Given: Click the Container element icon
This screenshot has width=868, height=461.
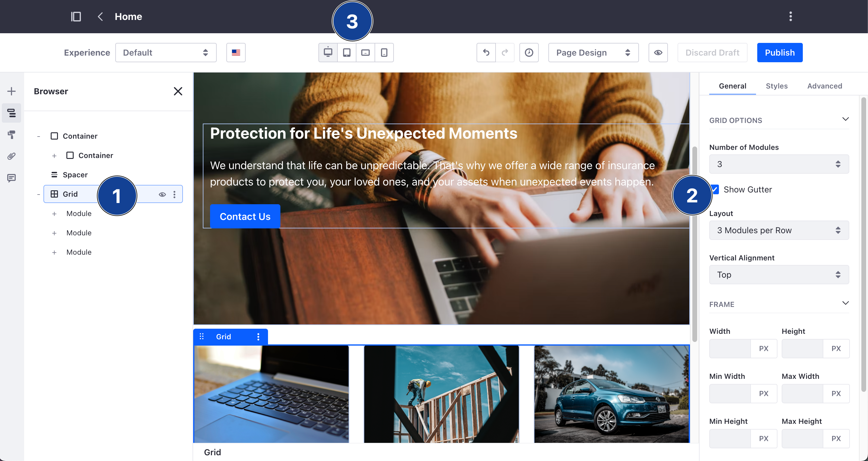Looking at the screenshot, I should click(54, 136).
